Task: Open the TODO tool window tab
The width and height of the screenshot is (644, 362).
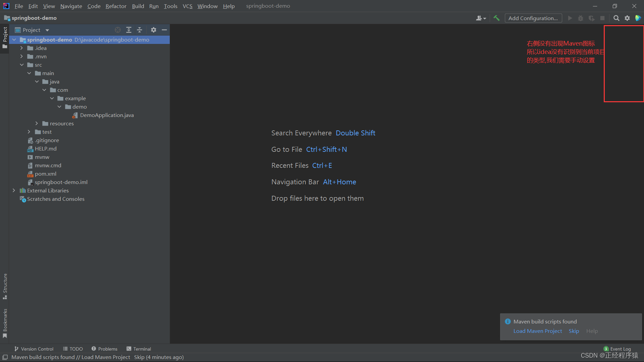Action: [x=73, y=349]
